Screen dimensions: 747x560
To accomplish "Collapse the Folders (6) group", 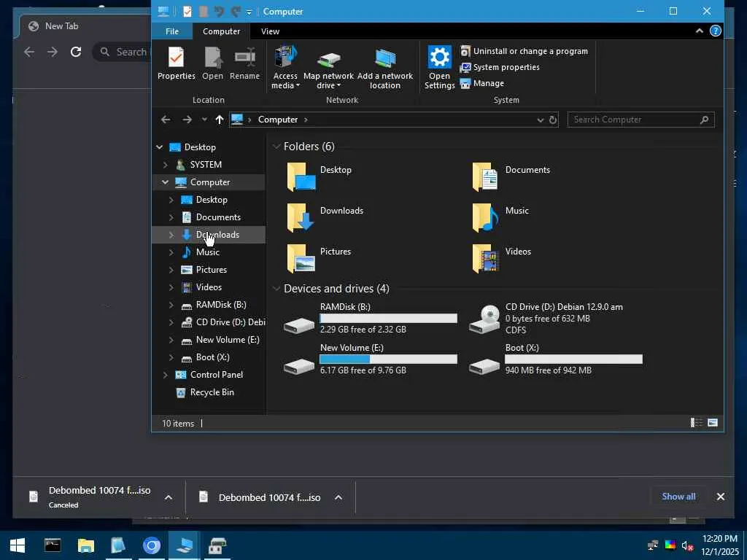I will pyautogui.click(x=276, y=147).
